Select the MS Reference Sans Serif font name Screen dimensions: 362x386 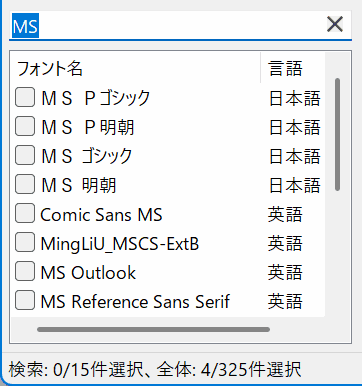(135, 302)
